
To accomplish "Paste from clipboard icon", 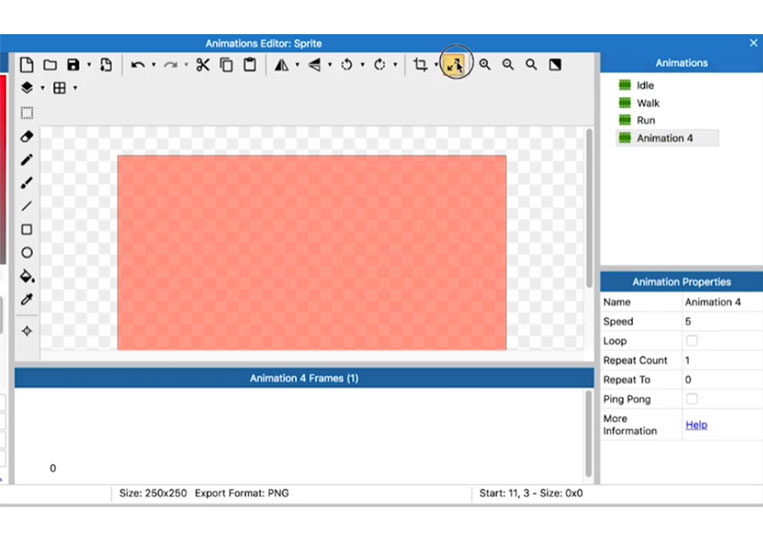I will point(250,64).
